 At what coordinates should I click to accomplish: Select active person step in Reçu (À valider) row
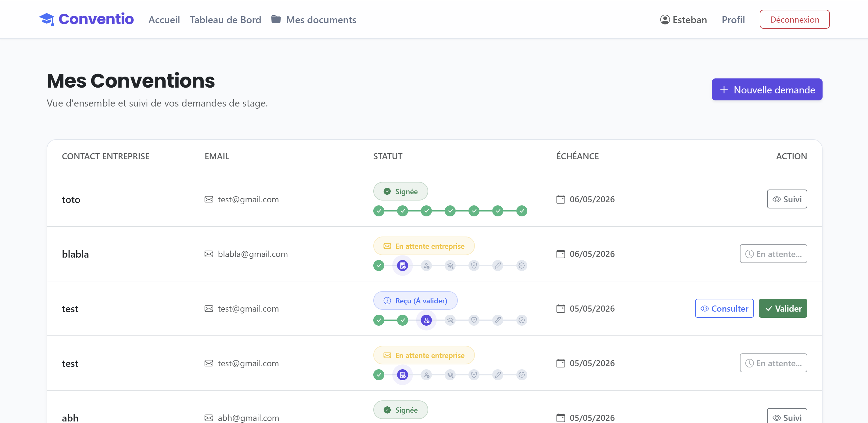427,320
